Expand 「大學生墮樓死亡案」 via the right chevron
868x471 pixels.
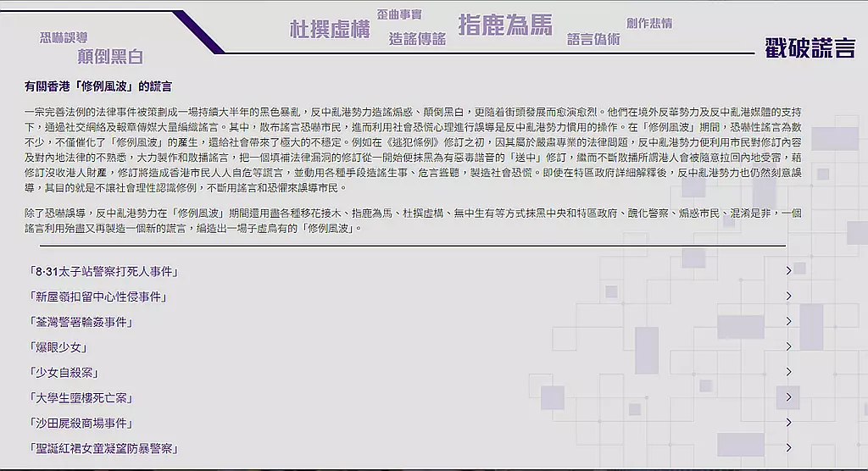788,397
